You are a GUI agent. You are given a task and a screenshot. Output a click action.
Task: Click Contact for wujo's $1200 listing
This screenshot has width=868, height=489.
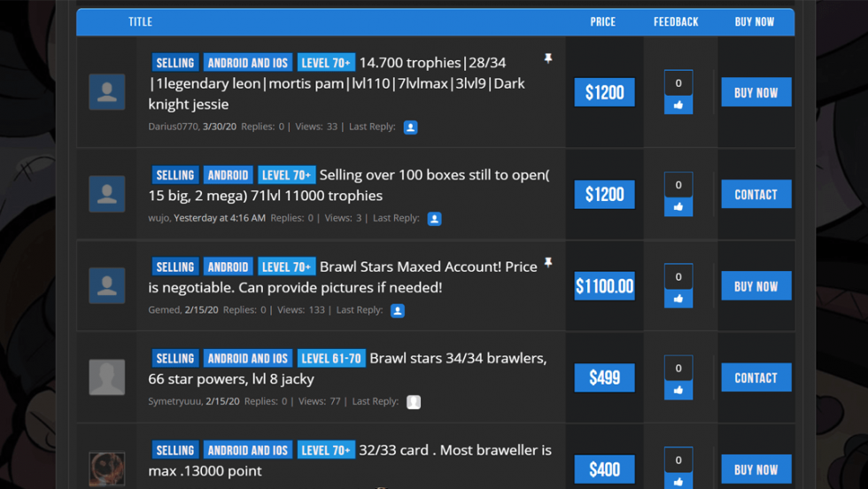[756, 194]
